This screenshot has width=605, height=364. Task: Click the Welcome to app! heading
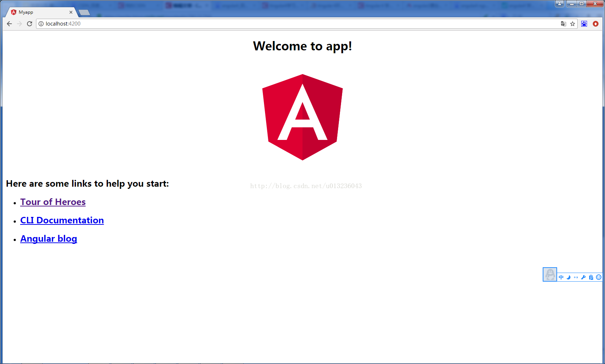pyautogui.click(x=302, y=46)
